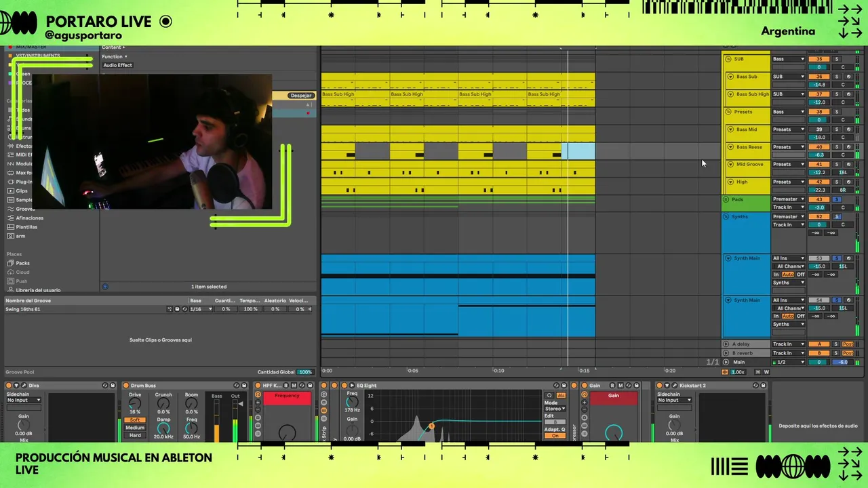This screenshot has width=868, height=488.
Task: Fold the Mid Groove track
Action: click(731, 164)
